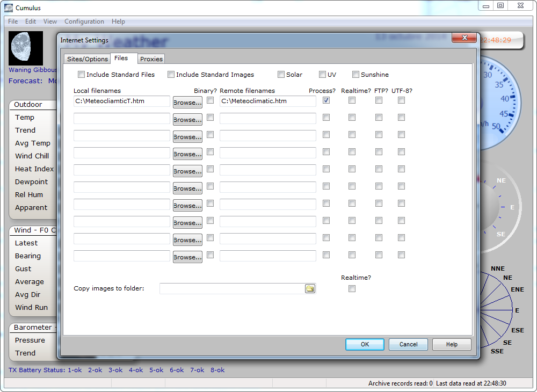The height and width of the screenshot is (392, 537).
Task: Enable FTP for the first file row
Action: click(379, 100)
